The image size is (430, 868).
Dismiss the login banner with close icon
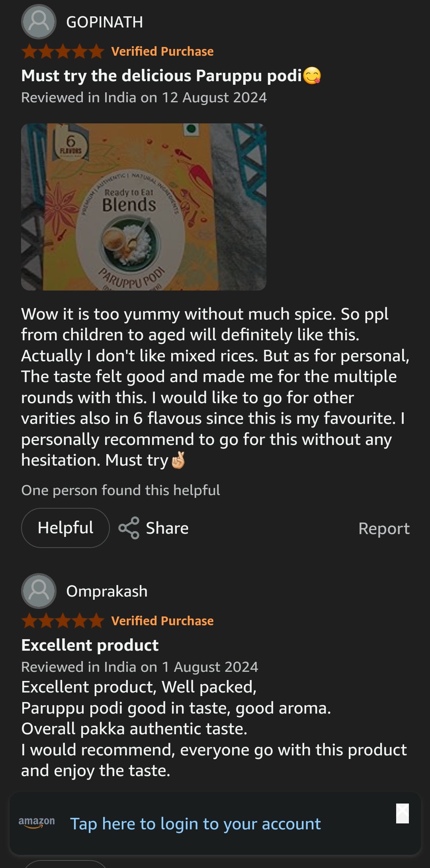point(402,813)
